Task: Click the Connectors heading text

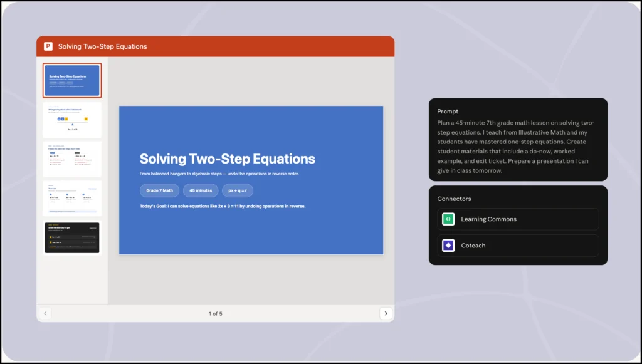Action: (454, 199)
